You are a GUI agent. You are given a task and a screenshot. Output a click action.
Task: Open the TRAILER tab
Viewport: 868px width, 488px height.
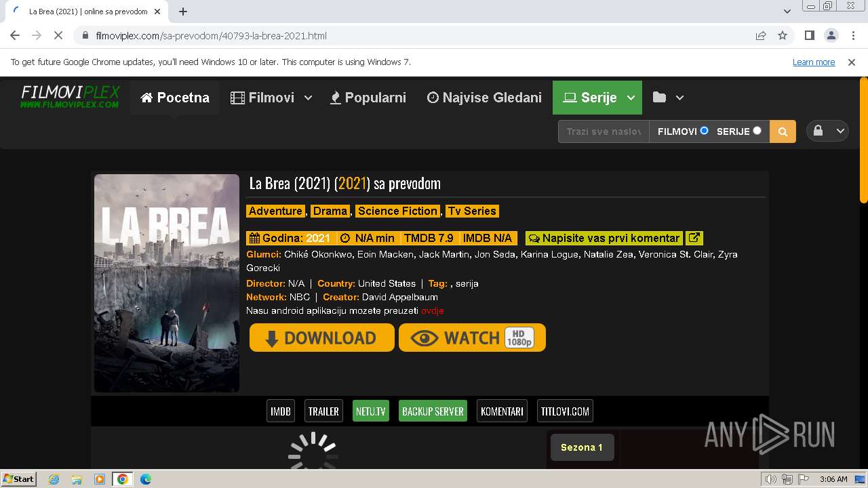pos(323,411)
